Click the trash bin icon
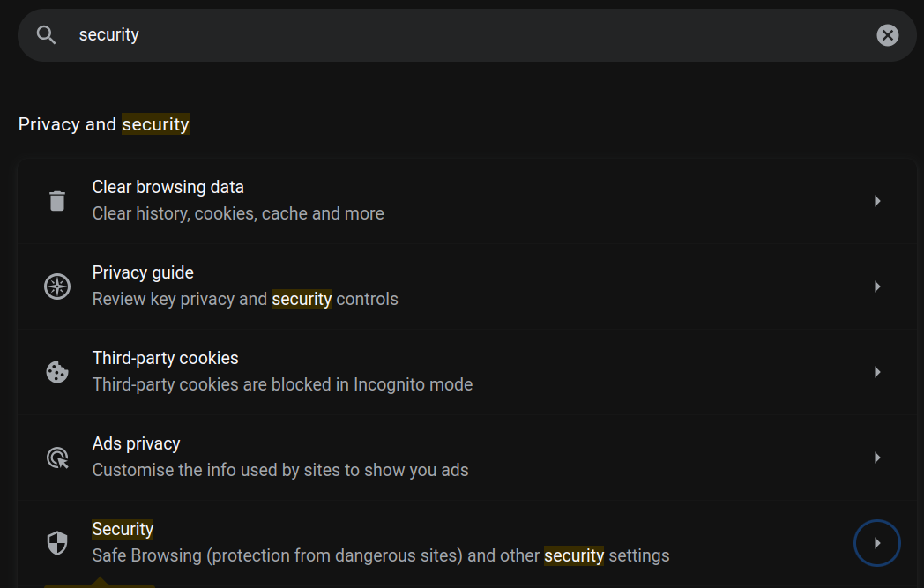This screenshot has width=924, height=588. coord(57,201)
